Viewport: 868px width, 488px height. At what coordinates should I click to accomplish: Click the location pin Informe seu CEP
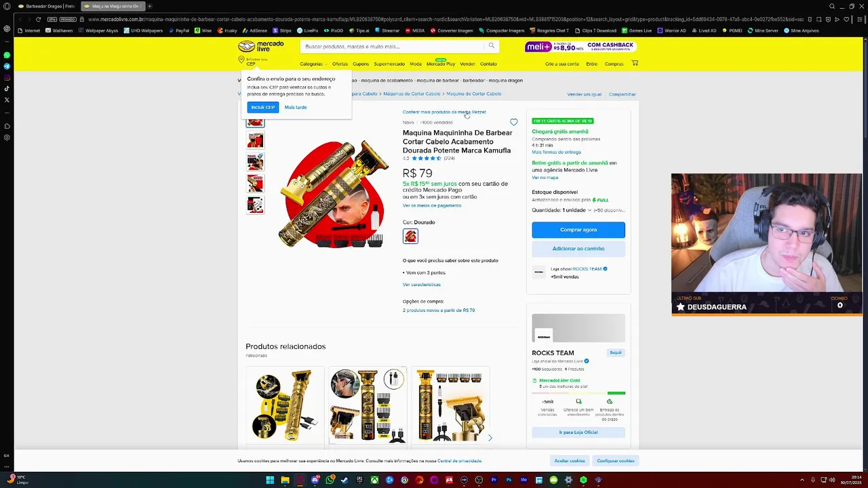(252, 62)
